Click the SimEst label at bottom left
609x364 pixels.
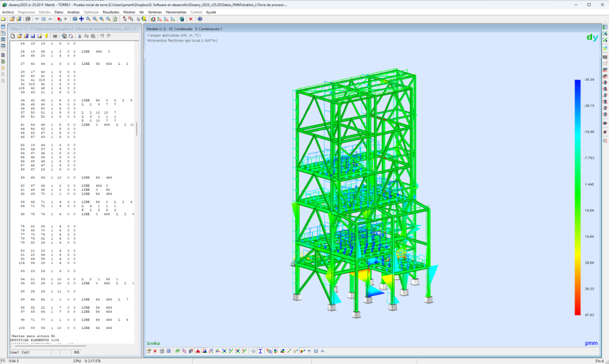[153, 343]
